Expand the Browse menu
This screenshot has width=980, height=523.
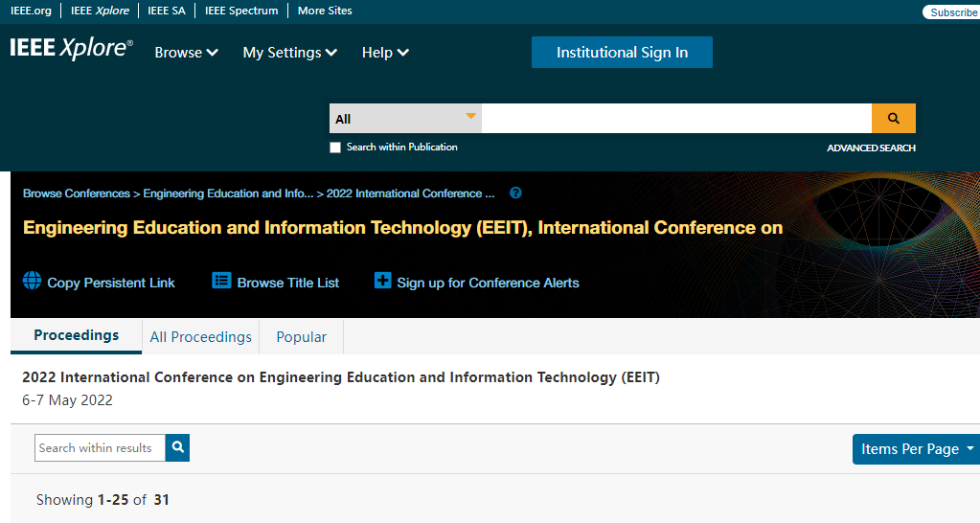187,53
